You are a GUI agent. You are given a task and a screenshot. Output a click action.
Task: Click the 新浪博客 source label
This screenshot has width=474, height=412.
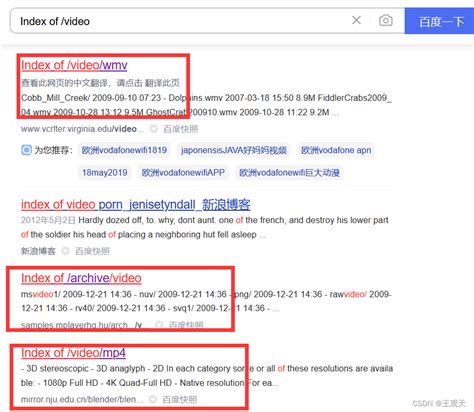pyautogui.click(x=38, y=251)
